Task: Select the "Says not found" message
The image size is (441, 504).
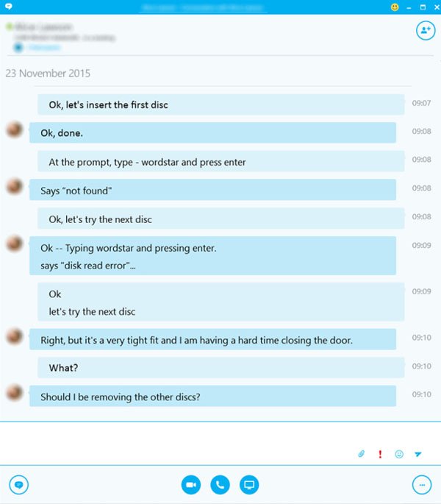Action: 212,190
